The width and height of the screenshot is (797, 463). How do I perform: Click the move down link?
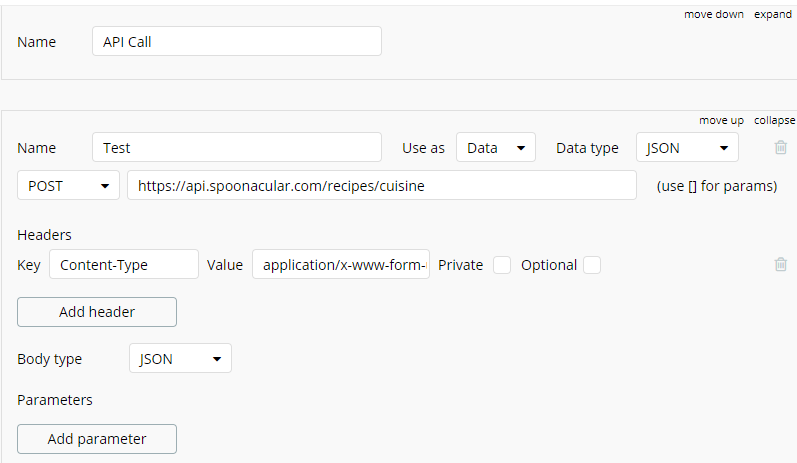714,14
